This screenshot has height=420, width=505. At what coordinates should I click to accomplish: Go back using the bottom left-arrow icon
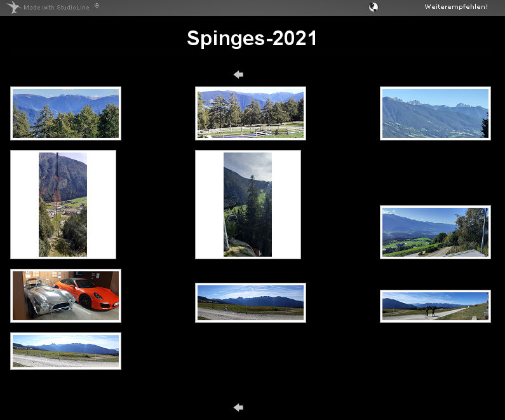tap(238, 407)
